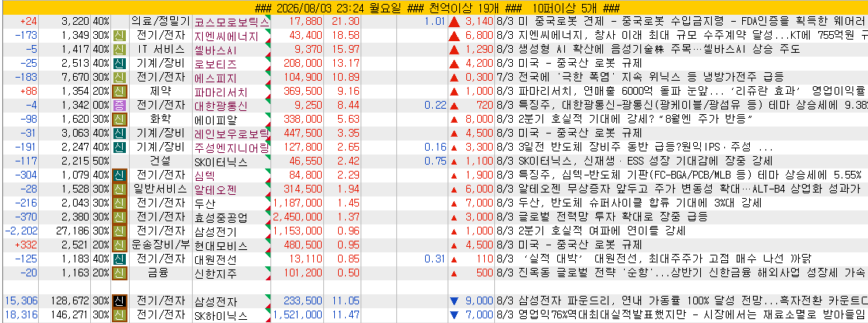Select the stock name 효성중공업
Screen dimensions: 868x323
click(221, 217)
